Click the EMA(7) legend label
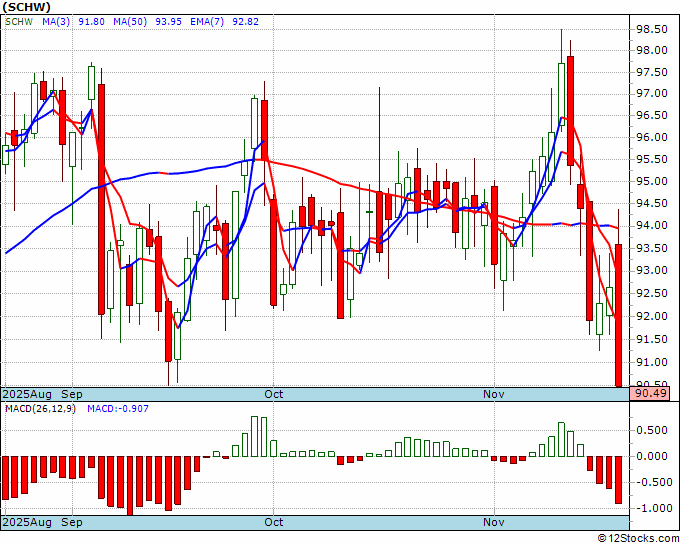The height and width of the screenshot is (546, 680). click(207, 22)
